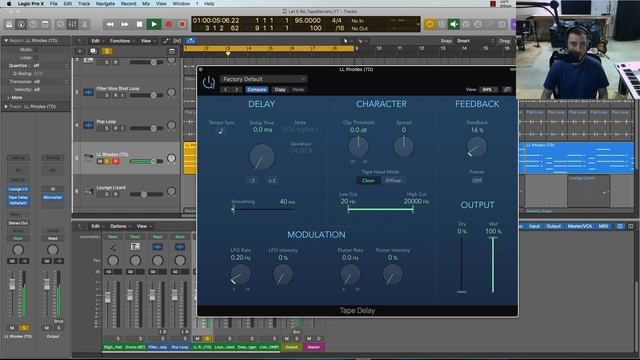Image resolution: width=640 pixels, height=360 pixels.
Task: Click the Record button in transport
Action: (169, 24)
